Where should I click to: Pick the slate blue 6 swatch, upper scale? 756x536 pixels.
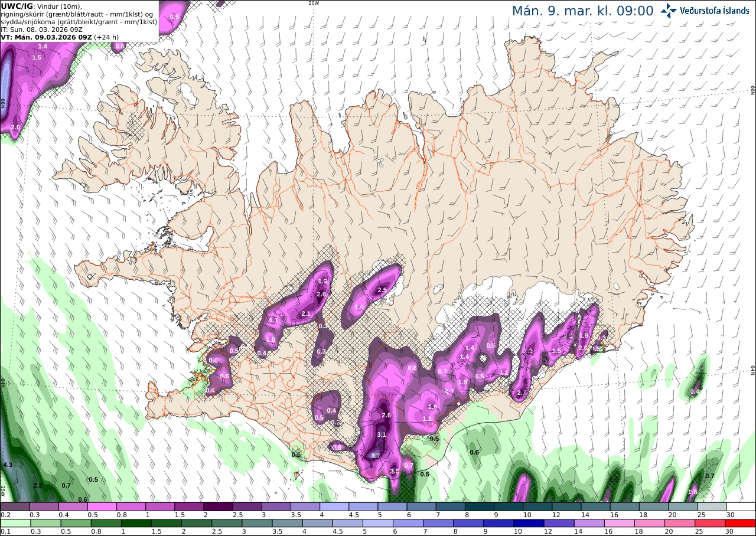pos(422,506)
